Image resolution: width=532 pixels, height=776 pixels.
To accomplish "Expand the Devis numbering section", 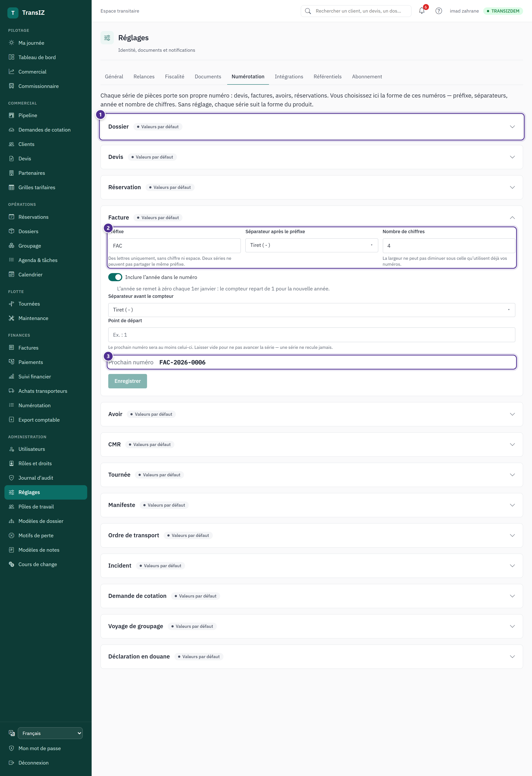I will [x=311, y=157].
